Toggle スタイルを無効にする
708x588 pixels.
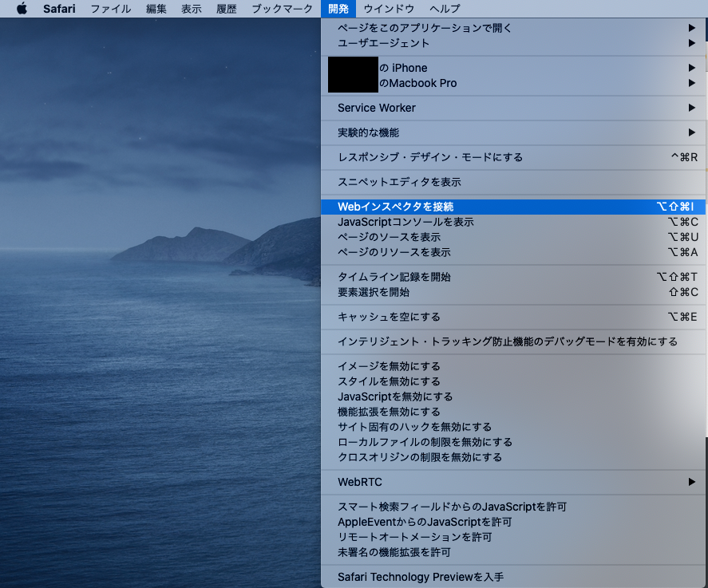pyautogui.click(x=513, y=381)
